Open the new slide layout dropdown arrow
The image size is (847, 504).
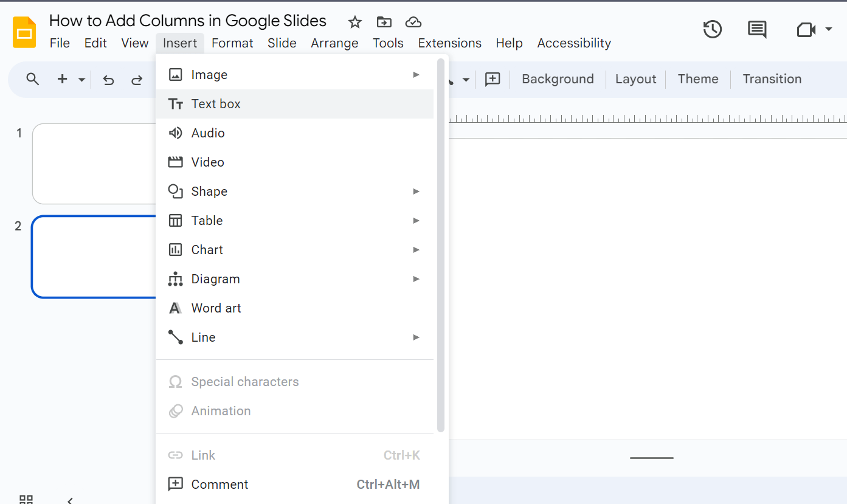click(81, 79)
